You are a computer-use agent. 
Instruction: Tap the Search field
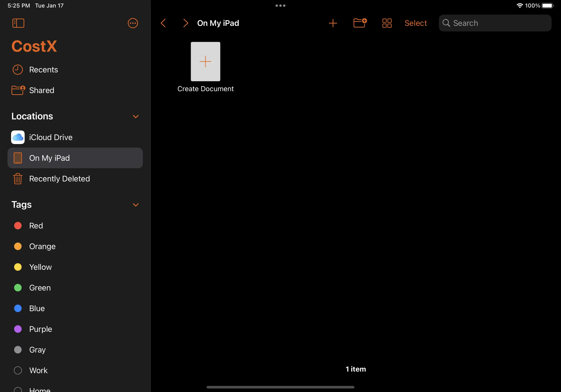pyautogui.click(x=495, y=23)
